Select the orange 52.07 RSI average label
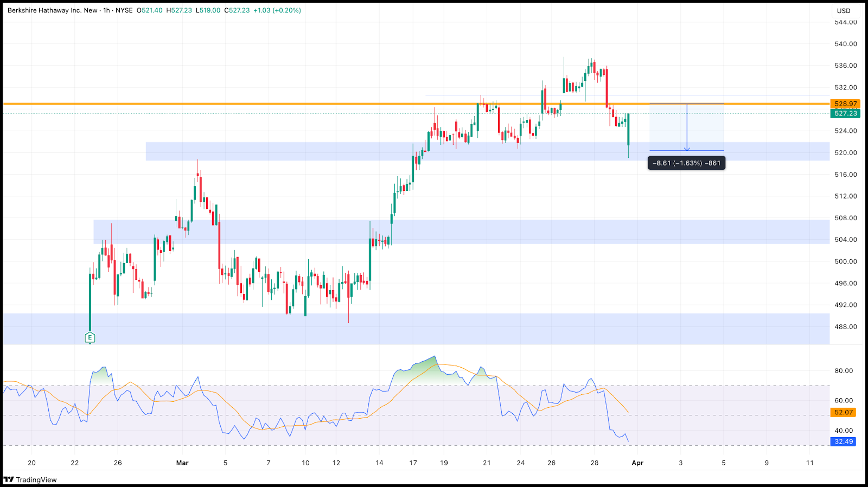 pyautogui.click(x=844, y=412)
